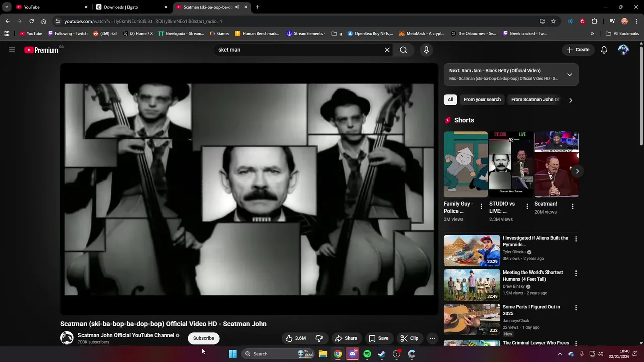The width and height of the screenshot is (644, 362).
Task: Open the All Bookmarks folder
Action: (x=622, y=34)
